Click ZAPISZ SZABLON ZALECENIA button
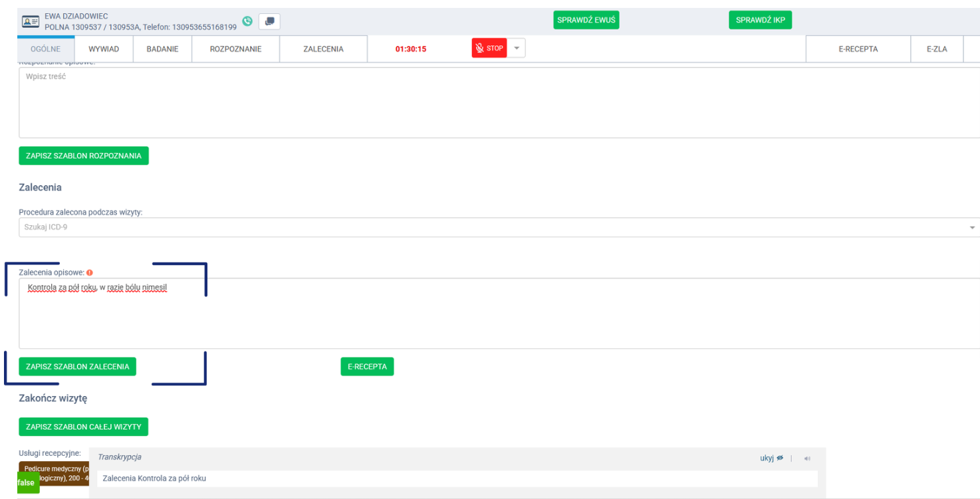Image resolution: width=980 pixels, height=499 pixels. pos(77,367)
